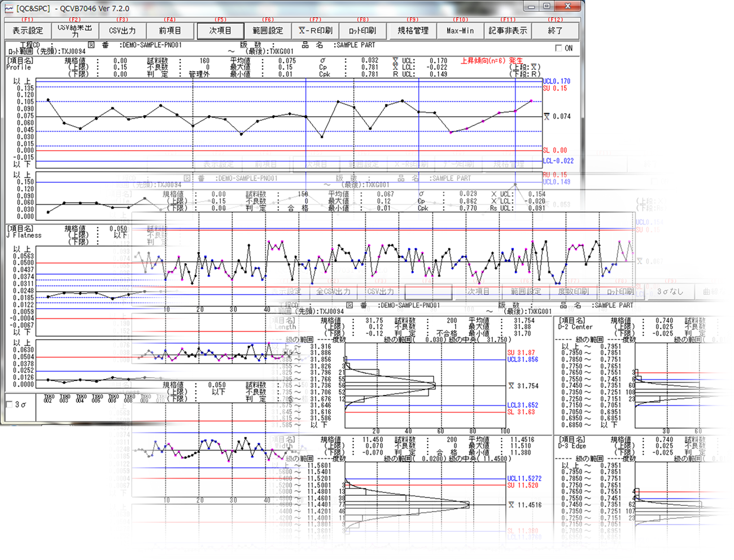Click the Max-Min (F10) button
The width and height of the screenshot is (734, 560).
[460, 31]
